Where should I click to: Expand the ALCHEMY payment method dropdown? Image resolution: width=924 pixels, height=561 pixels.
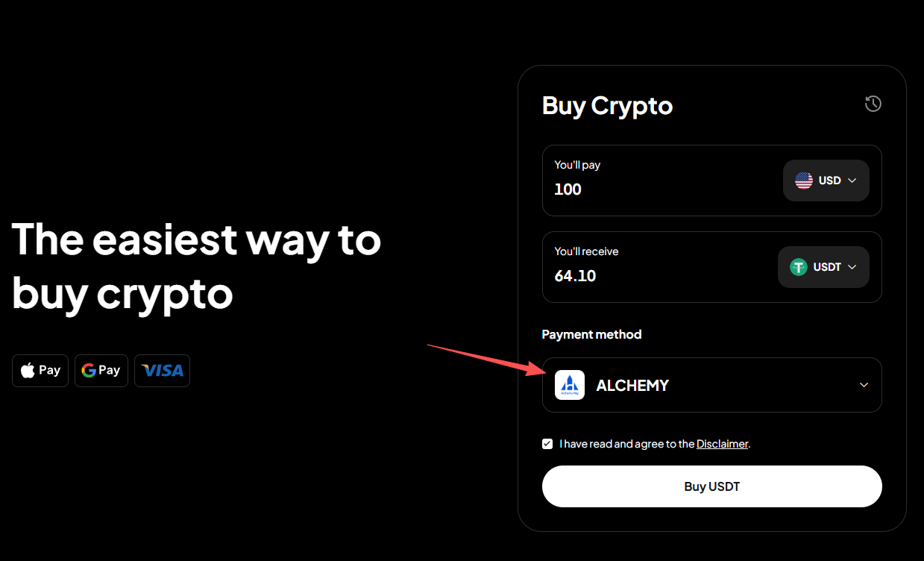pos(711,385)
